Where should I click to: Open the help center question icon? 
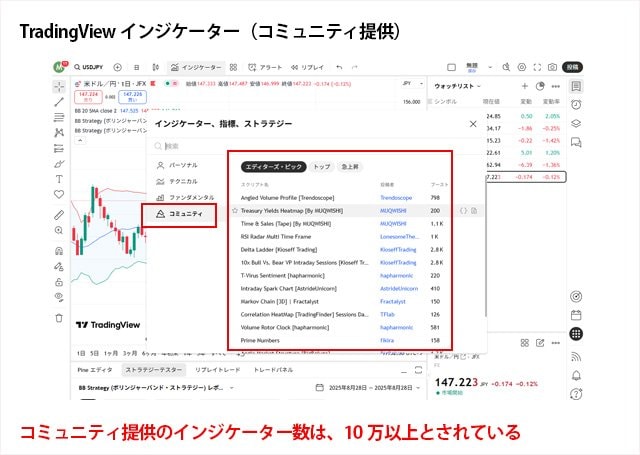point(576,394)
